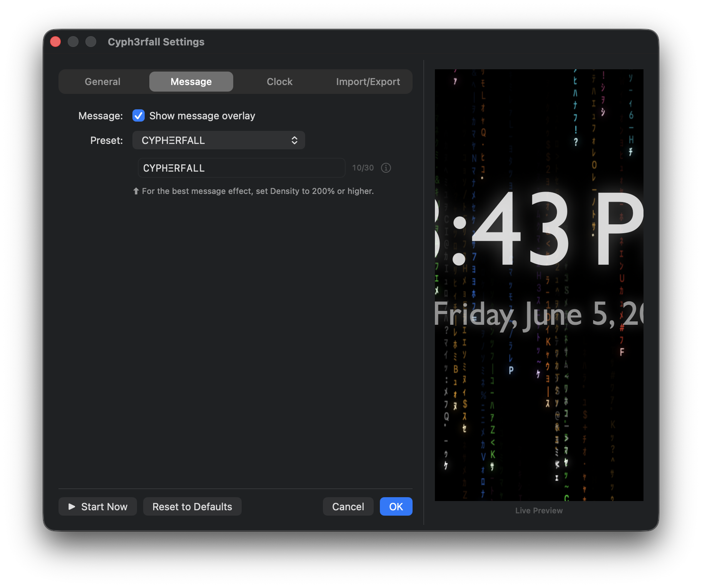This screenshot has height=588, width=702.
Task: Go to the Import/Export tab
Action: pos(368,82)
